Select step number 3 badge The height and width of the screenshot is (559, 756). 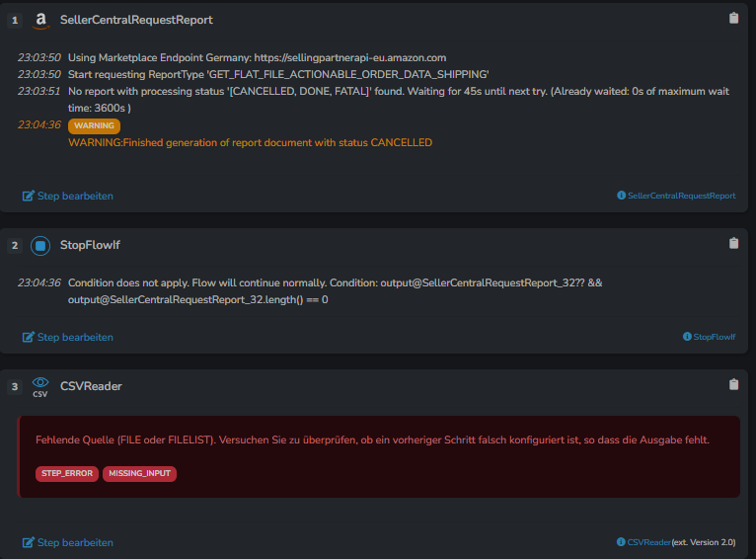click(15, 387)
